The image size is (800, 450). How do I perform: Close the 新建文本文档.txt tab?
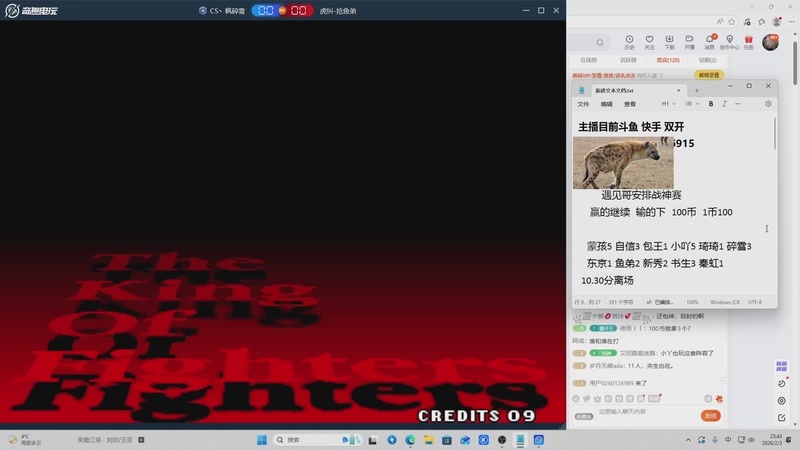(x=679, y=90)
